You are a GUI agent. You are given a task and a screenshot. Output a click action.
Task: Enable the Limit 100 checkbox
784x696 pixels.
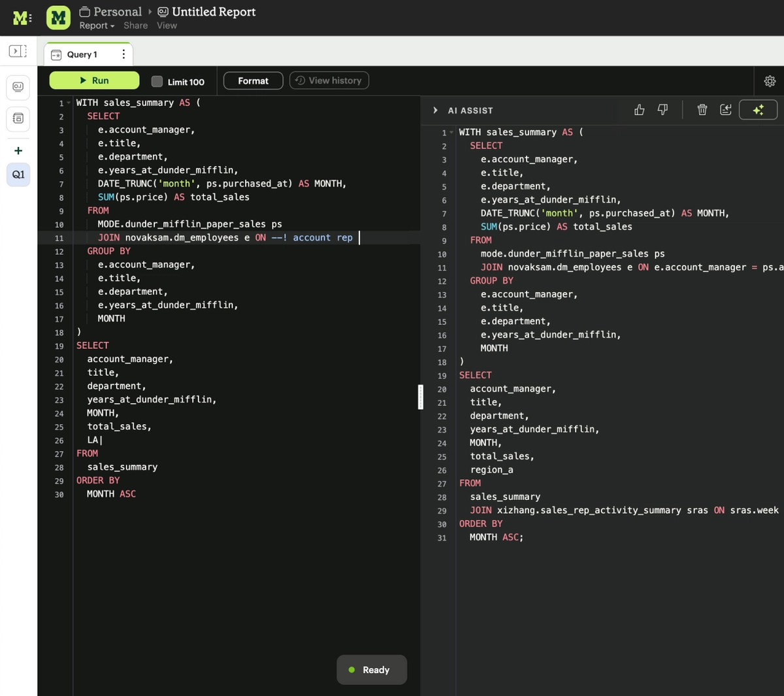[x=157, y=80]
